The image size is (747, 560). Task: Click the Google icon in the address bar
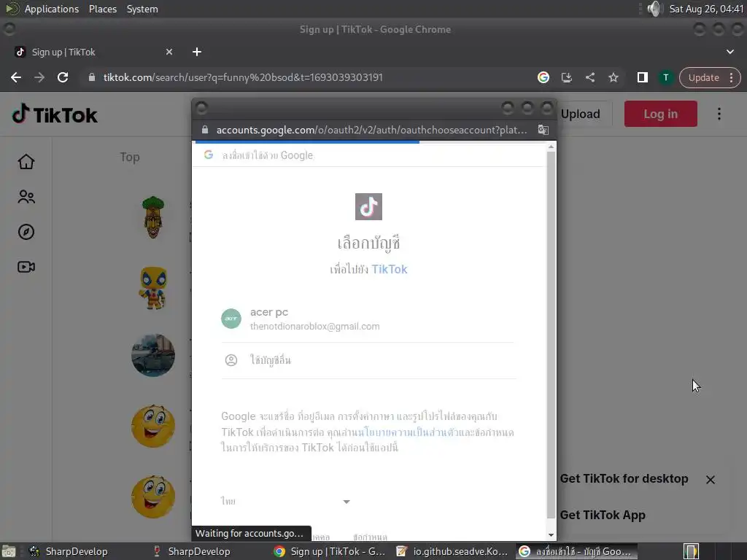coord(543,77)
